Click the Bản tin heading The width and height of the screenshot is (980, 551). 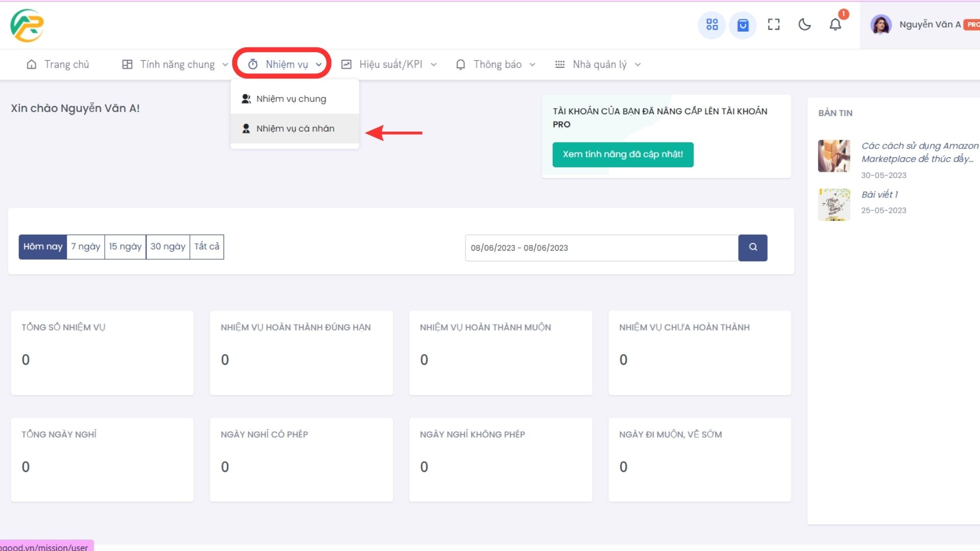coord(835,113)
